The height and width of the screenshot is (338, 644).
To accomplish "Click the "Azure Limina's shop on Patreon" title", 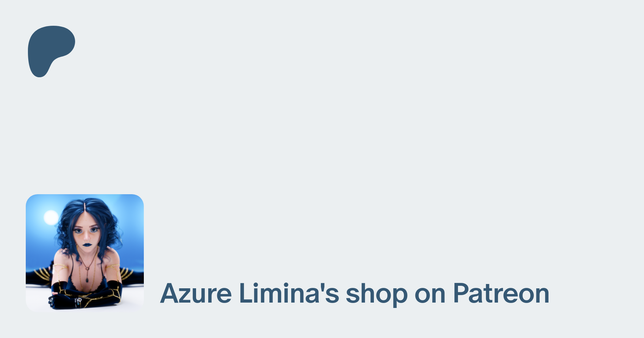I will (x=355, y=294).
